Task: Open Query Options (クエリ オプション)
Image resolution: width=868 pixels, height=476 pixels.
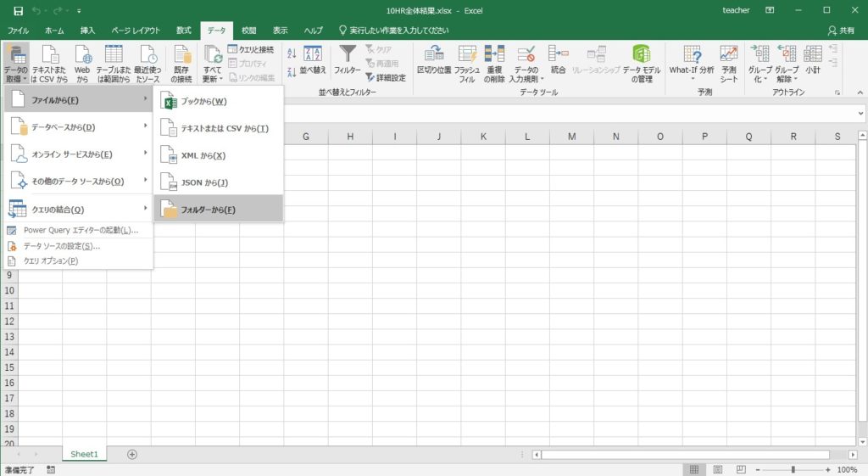Action: pyautogui.click(x=79, y=260)
